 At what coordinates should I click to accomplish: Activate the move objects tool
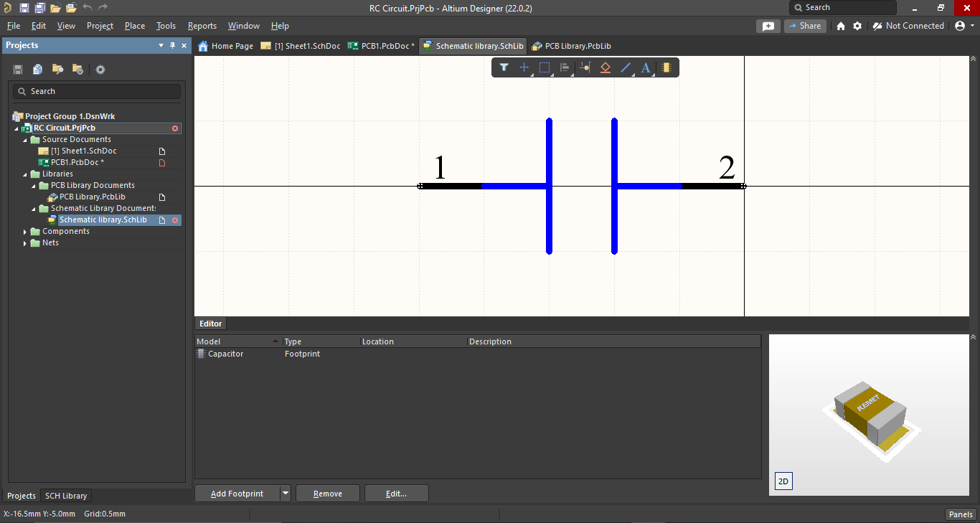tap(524, 67)
